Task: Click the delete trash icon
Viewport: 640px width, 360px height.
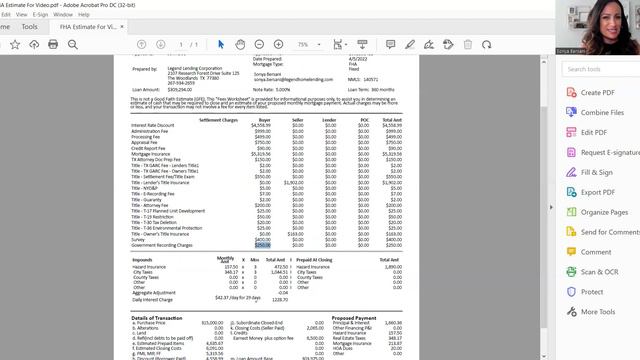Action: click(x=468, y=44)
